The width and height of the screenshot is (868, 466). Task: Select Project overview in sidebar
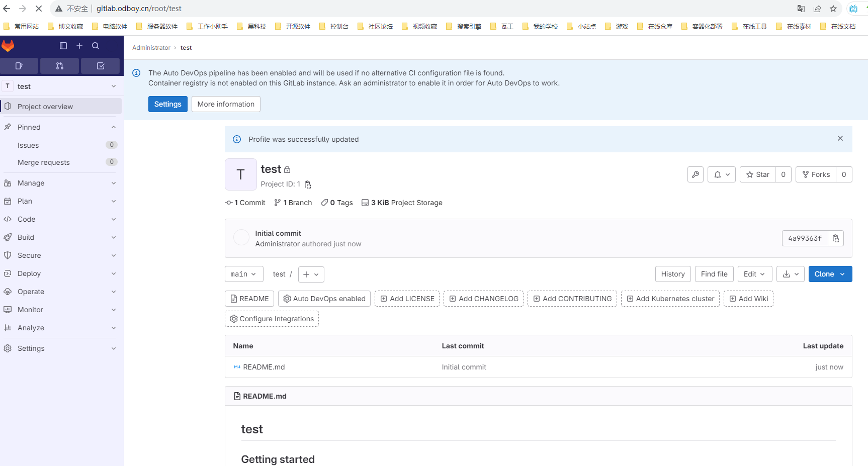(45, 107)
